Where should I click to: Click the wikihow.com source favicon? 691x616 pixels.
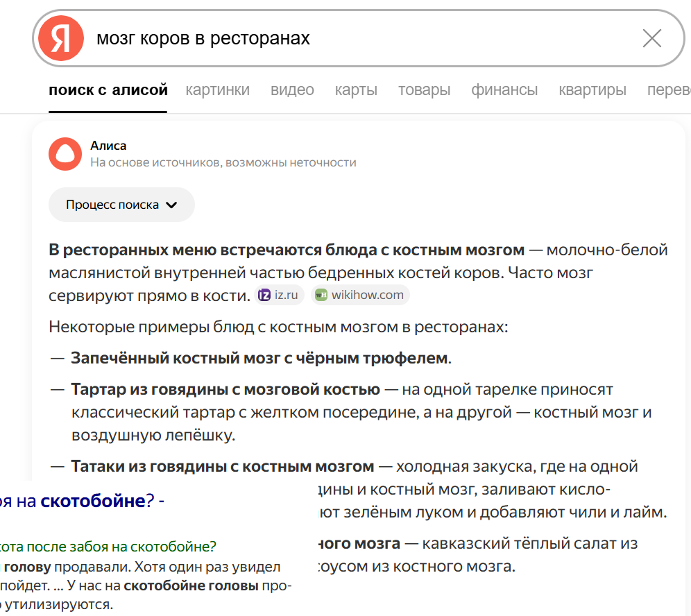pyautogui.click(x=321, y=295)
